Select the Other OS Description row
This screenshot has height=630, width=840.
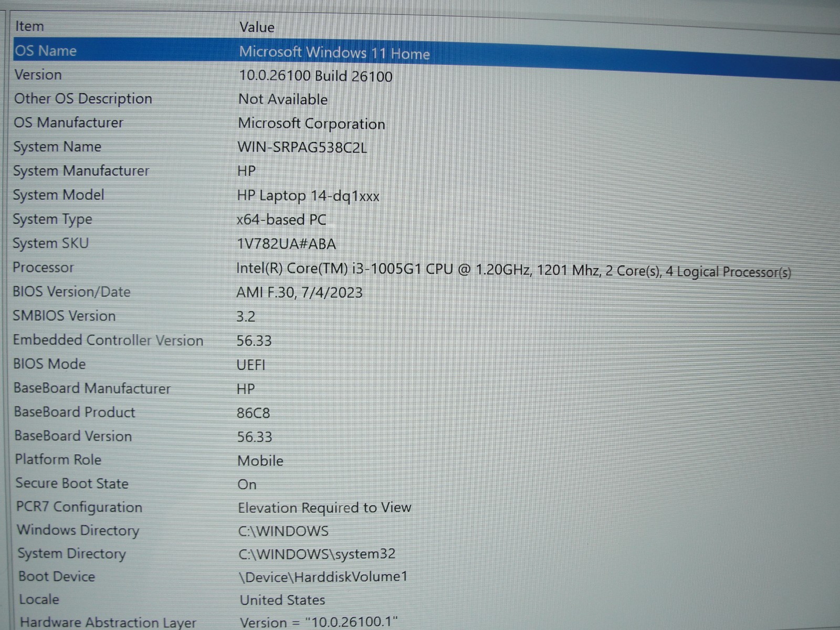(83, 99)
